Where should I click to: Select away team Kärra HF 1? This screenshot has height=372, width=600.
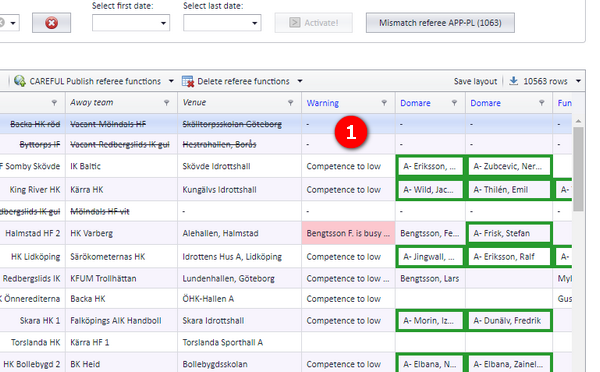[122, 342]
